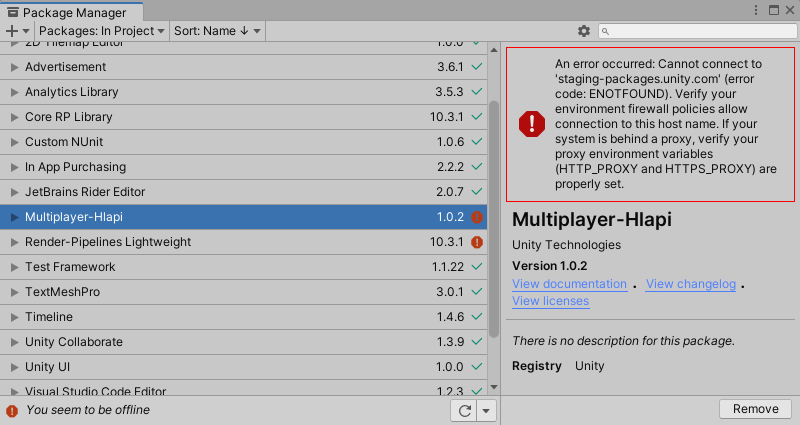Select the Test Framework package
The width and height of the screenshot is (800, 425).
tap(243, 267)
